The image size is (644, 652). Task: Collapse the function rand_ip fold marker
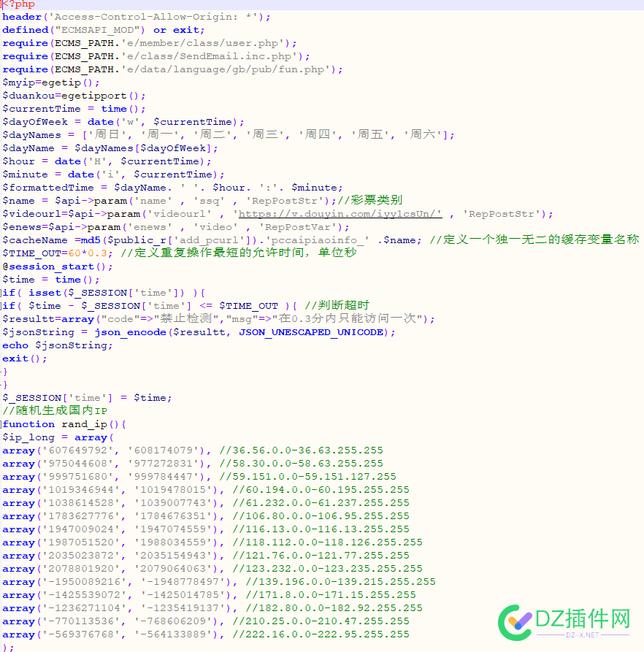point(1,424)
